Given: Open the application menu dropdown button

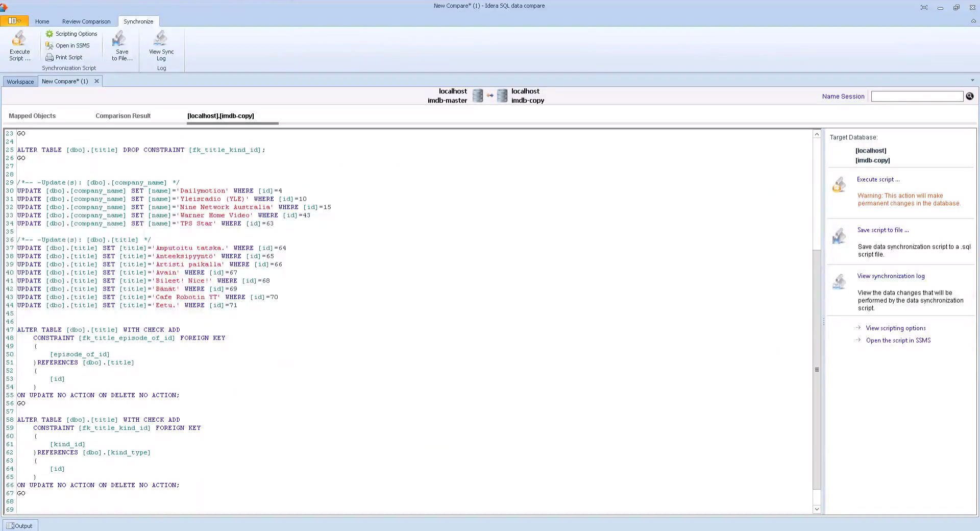Looking at the screenshot, I should 14,21.
